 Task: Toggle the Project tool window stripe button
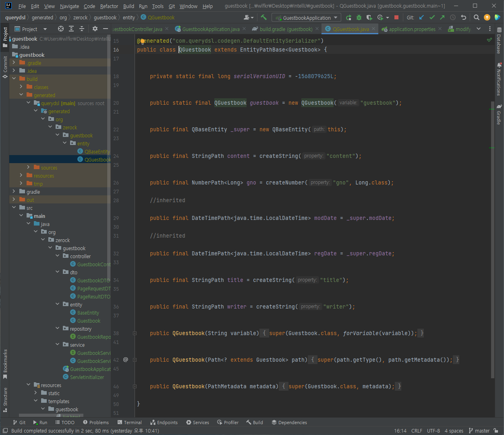coord(5,37)
